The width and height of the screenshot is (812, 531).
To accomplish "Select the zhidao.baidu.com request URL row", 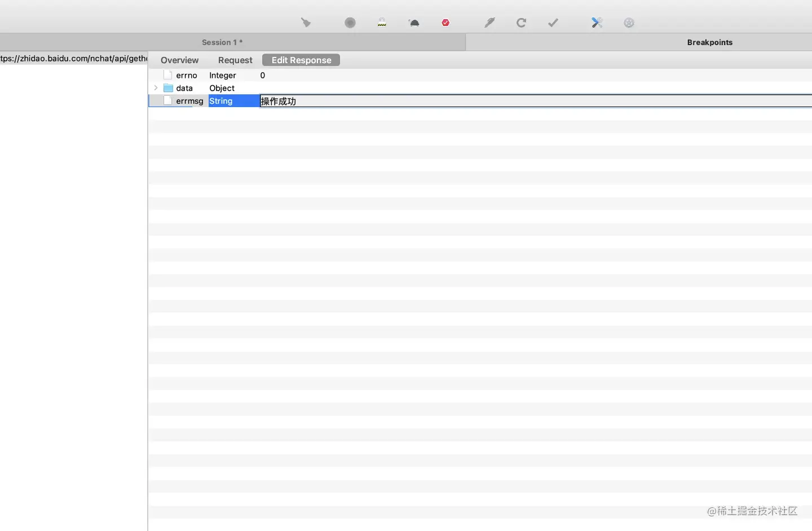I will click(74, 58).
